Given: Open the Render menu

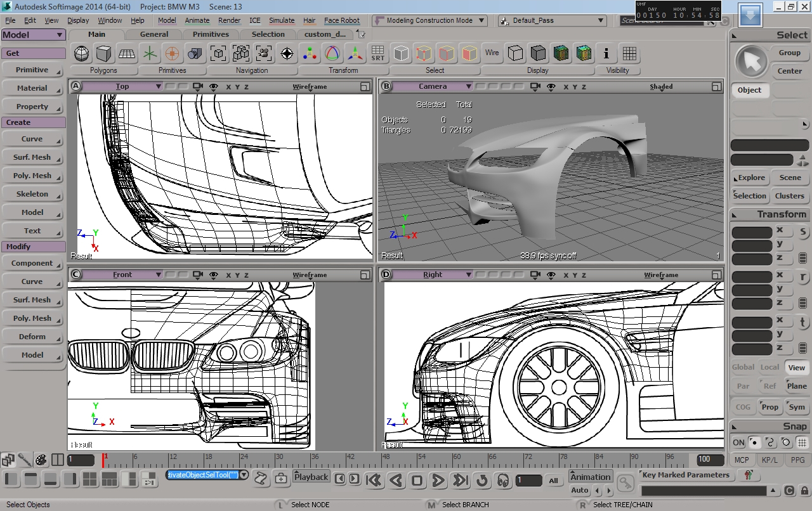Looking at the screenshot, I should (229, 20).
